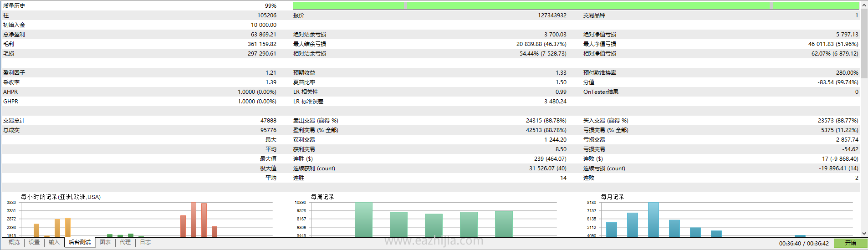
Task: Select the average profit trade value 8.50
Action: pyautogui.click(x=561, y=149)
